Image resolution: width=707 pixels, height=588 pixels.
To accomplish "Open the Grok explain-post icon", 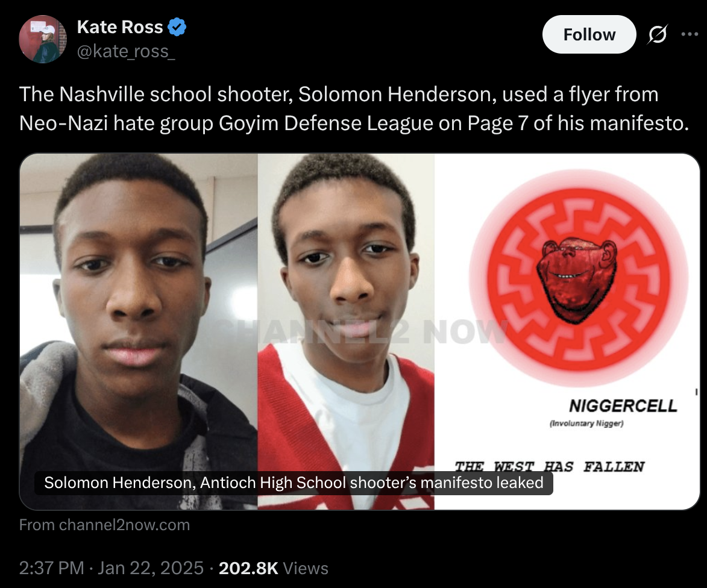I will (658, 34).
